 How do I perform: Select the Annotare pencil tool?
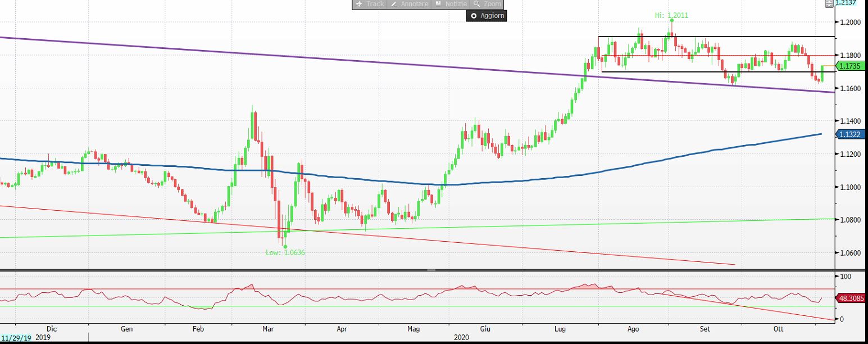[409, 4]
